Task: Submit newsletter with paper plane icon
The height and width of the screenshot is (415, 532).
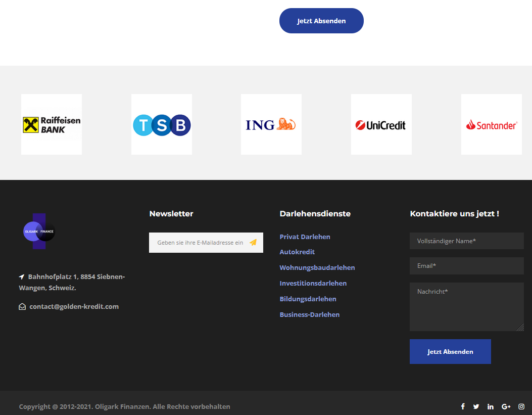Action: (x=253, y=242)
